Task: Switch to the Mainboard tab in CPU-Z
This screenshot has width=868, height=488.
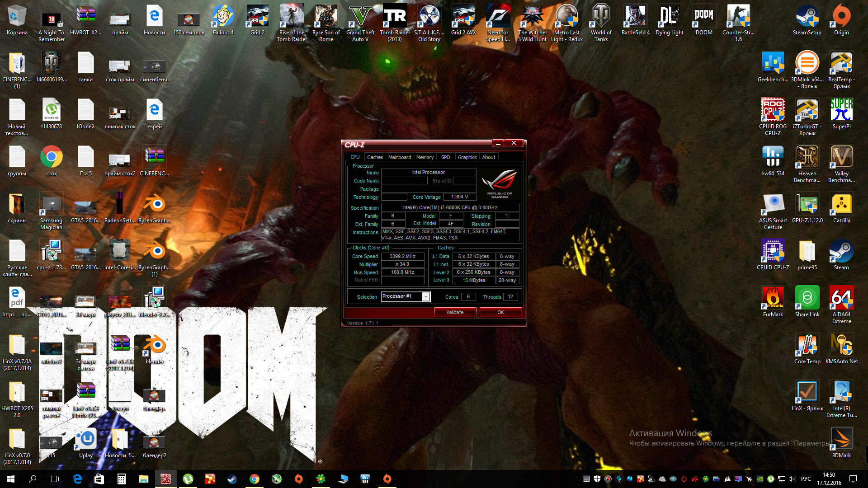Action: 399,157
